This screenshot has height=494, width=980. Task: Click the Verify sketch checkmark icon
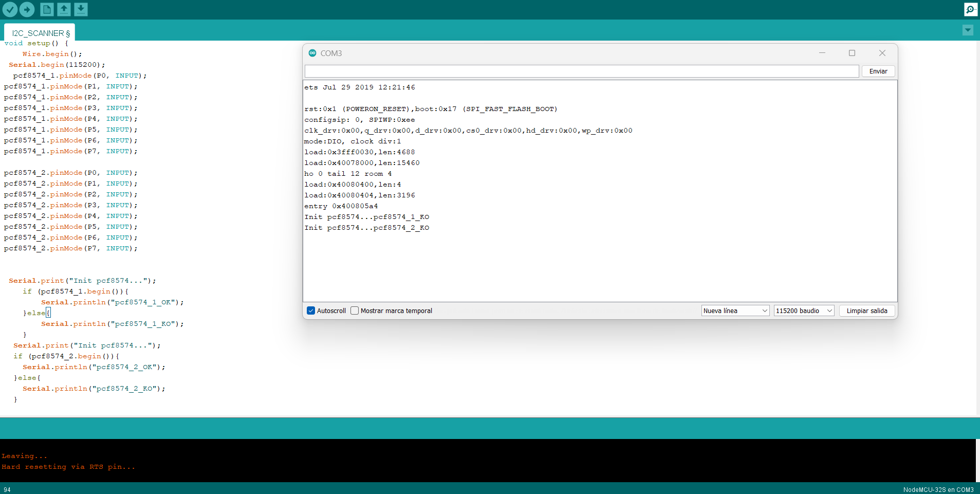click(10, 9)
